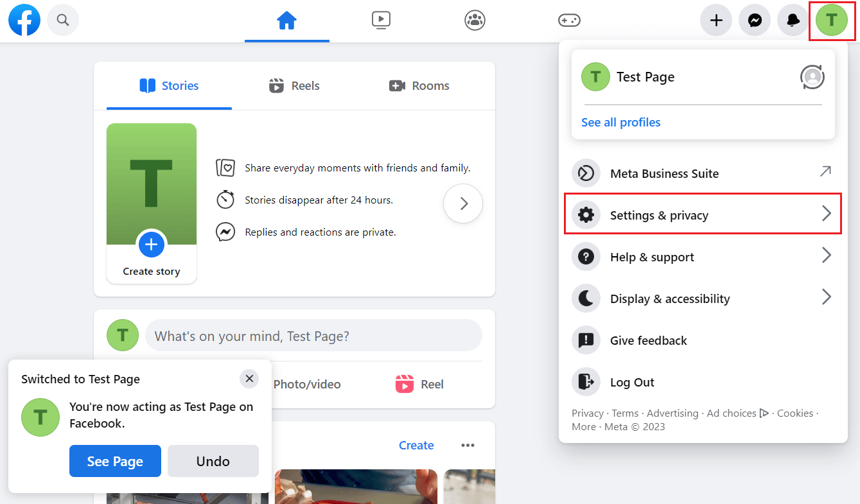Click the Settings & privacy gear icon
This screenshot has width=860, height=504.
[x=586, y=215]
